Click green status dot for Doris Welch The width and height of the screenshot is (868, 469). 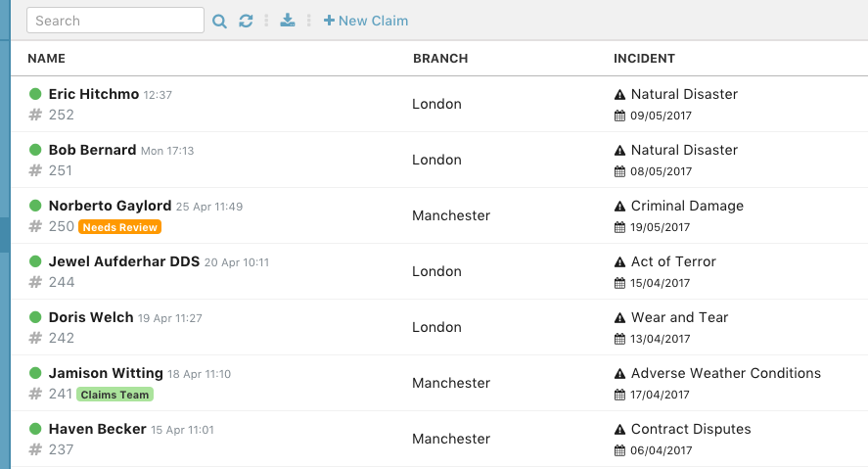click(x=35, y=317)
